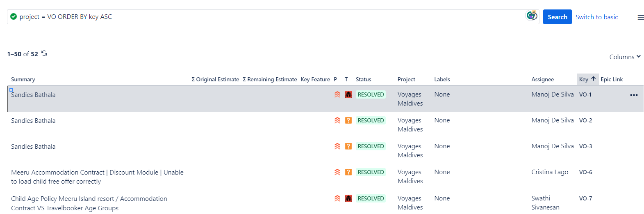Open Voyages Maldives project on VO-3 row

[x=410, y=151]
